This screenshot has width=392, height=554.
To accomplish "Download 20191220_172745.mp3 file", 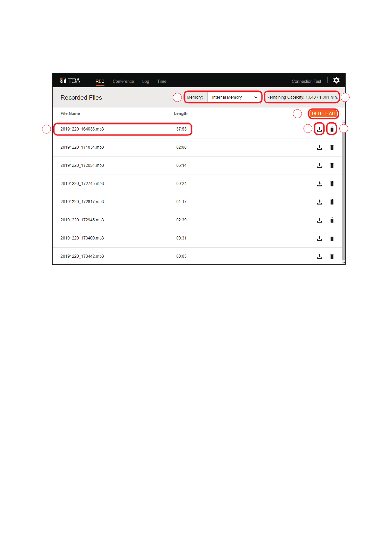I will [319, 184].
